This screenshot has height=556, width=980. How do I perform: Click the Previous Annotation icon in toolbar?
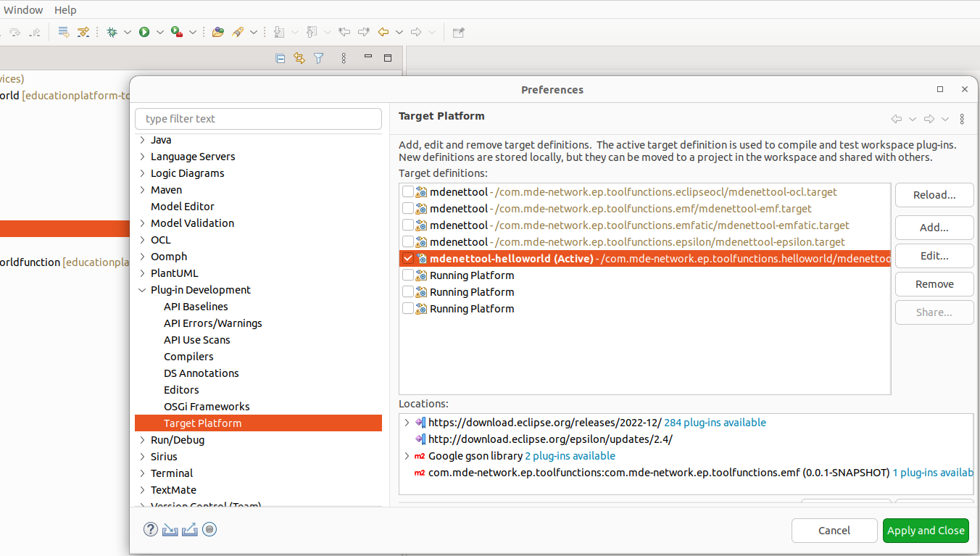click(x=312, y=32)
